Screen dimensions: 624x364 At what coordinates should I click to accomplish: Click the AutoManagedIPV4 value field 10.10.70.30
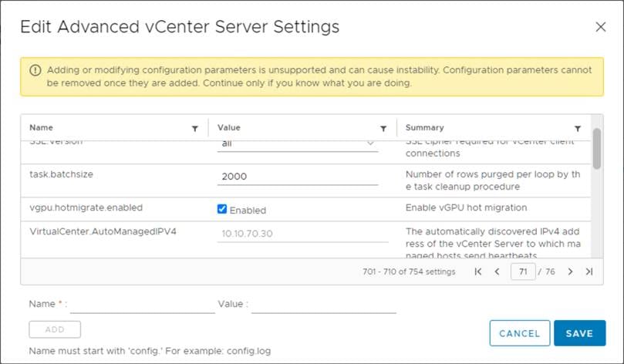(303, 234)
